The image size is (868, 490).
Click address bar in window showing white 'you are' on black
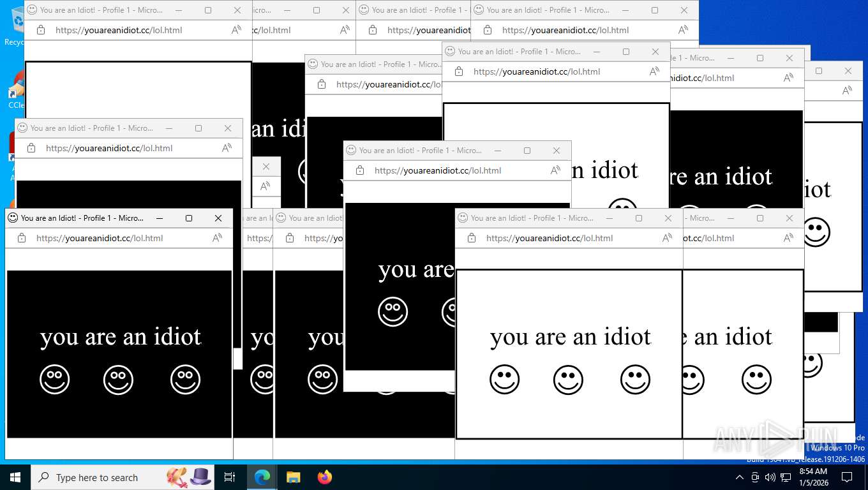click(458, 170)
